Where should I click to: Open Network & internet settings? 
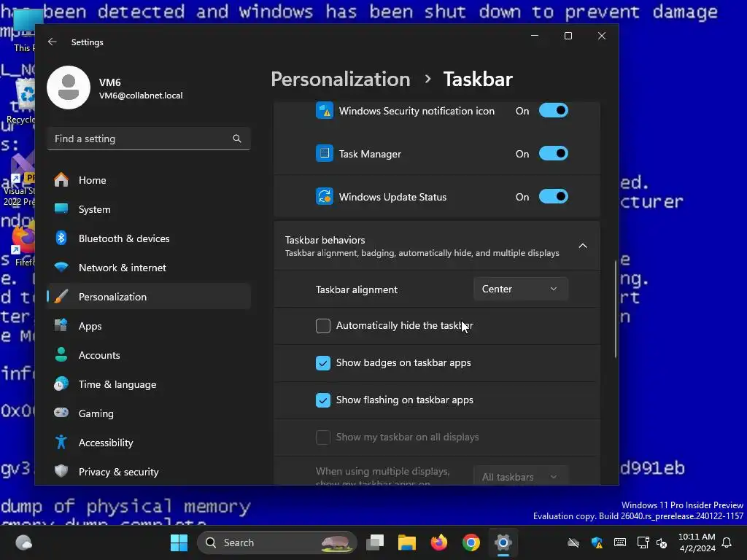(149, 268)
